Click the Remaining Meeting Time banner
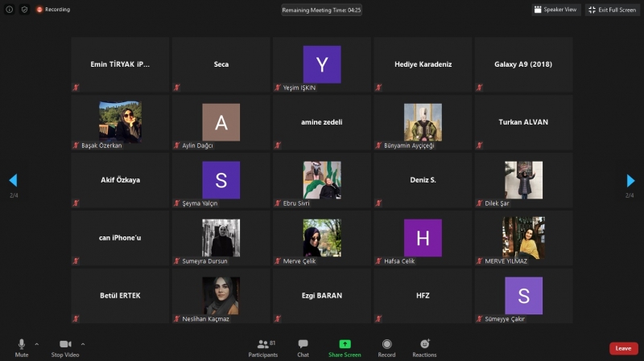This screenshot has height=361, width=644. [x=321, y=10]
